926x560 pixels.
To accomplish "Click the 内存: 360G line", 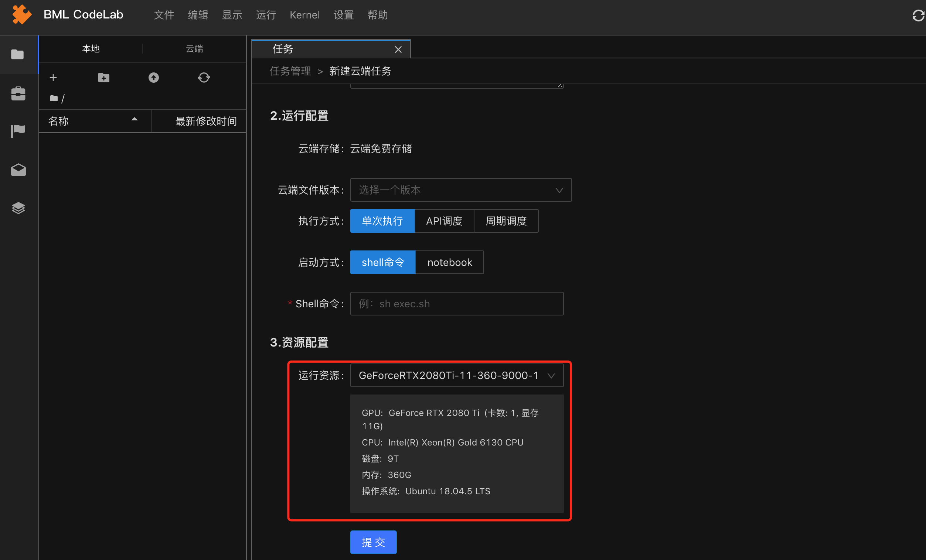I will [387, 475].
